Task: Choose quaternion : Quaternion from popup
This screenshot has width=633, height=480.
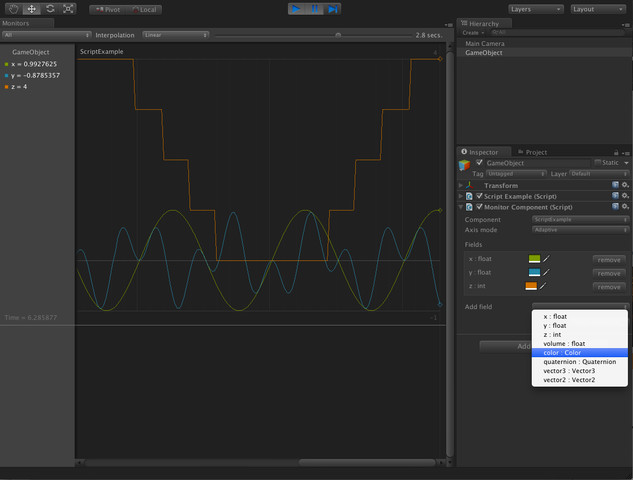Action: 580,362
